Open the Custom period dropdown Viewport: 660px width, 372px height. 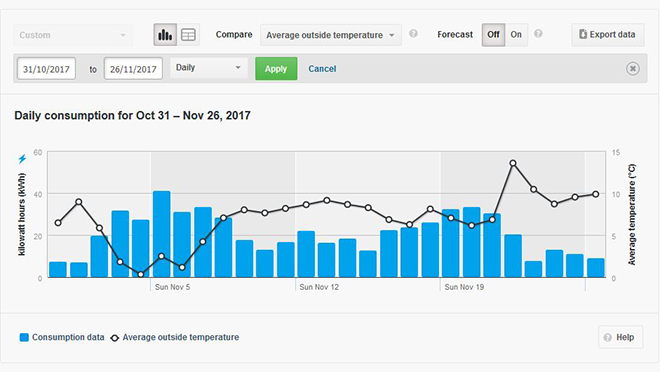pyautogui.click(x=73, y=35)
